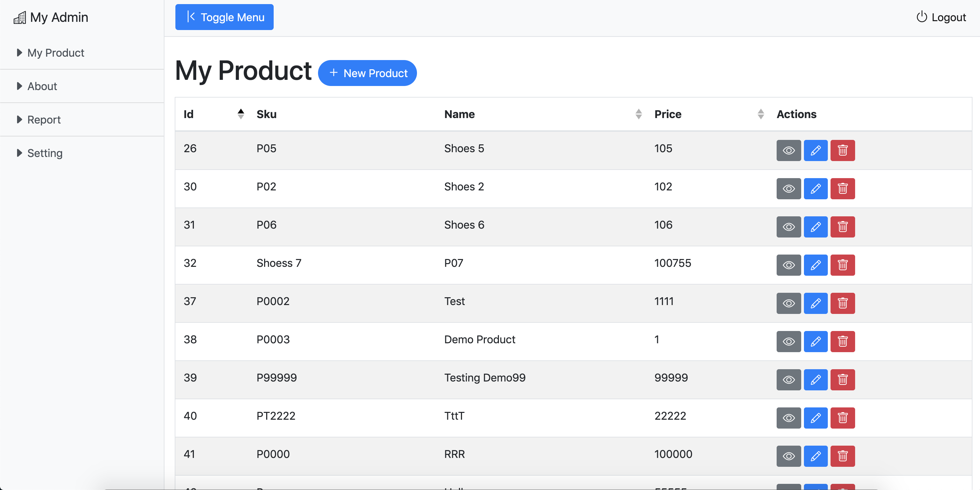The image size is (980, 490).
Task: Click the edit pencil icon for Testing Demo99
Action: click(x=815, y=379)
